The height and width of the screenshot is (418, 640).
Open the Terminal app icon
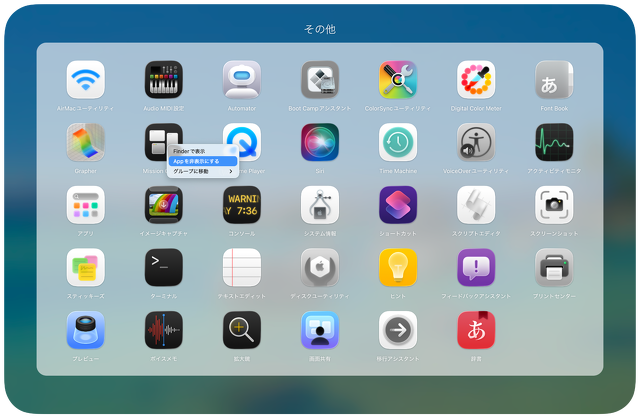[x=163, y=267]
